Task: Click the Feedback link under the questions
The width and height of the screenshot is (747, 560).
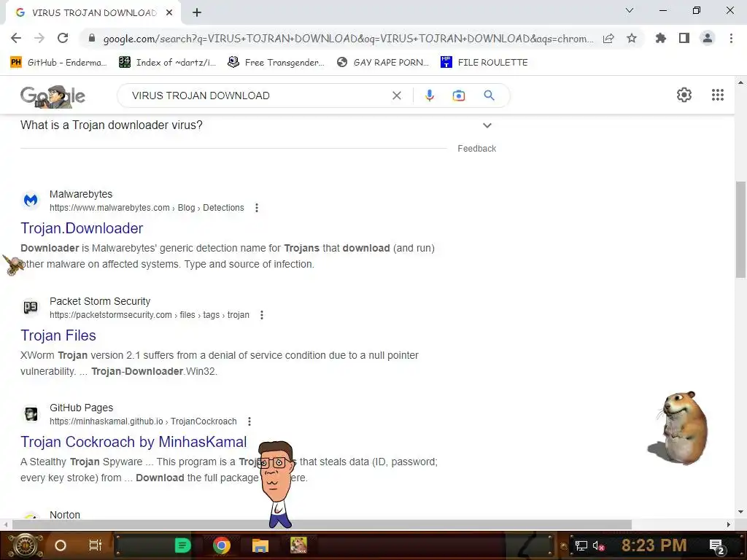Action: [x=477, y=149]
